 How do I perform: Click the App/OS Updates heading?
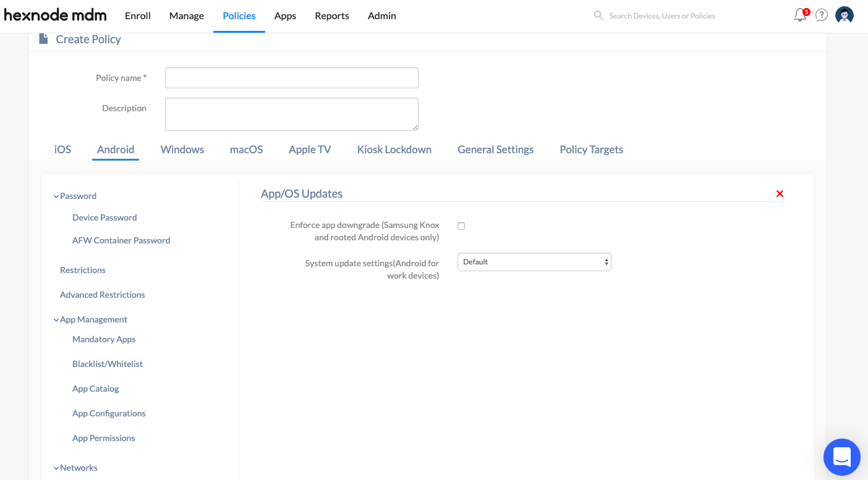point(302,194)
